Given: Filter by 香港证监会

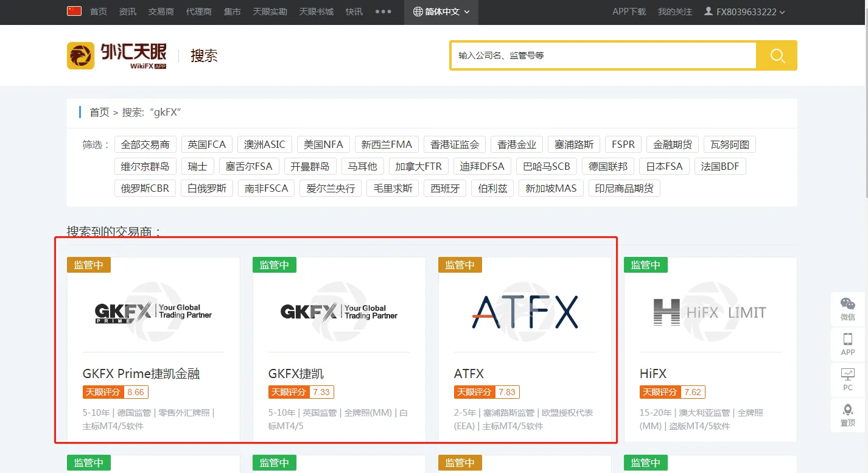Looking at the screenshot, I should pos(455,144).
